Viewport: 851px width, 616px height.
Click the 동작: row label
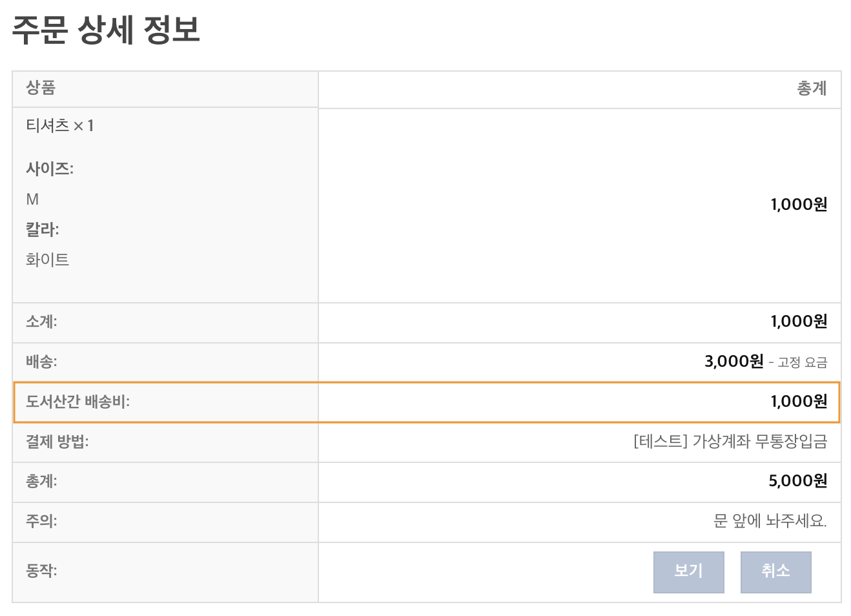(x=41, y=571)
